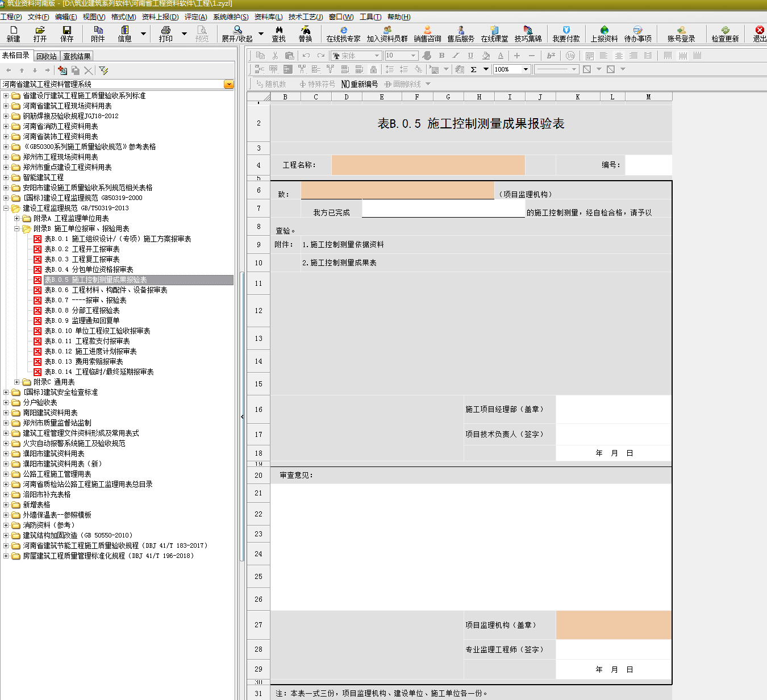Click 加入资料员群 icon
Image resolution: width=767 pixels, height=700 pixels.
coord(387,34)
